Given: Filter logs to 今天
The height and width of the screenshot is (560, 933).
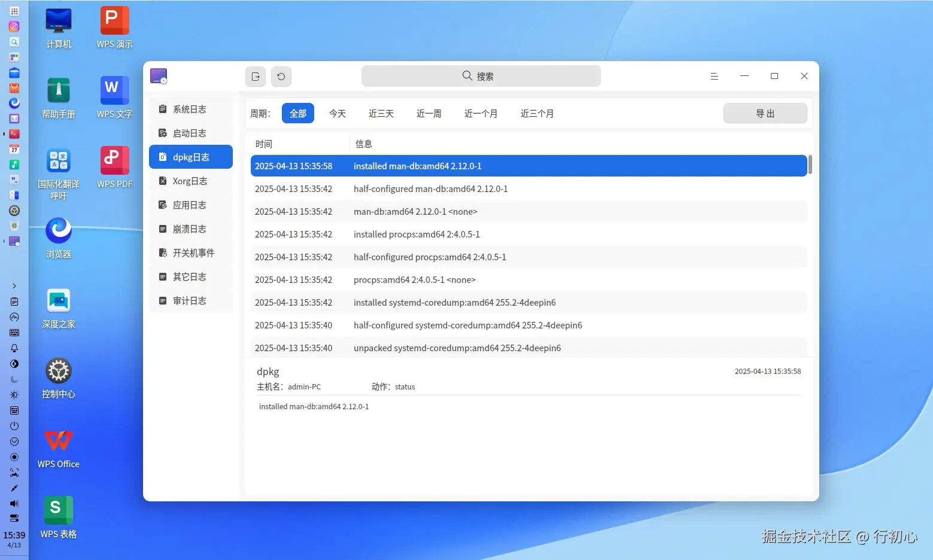Looking at the screenshot, I should [338, 114].
